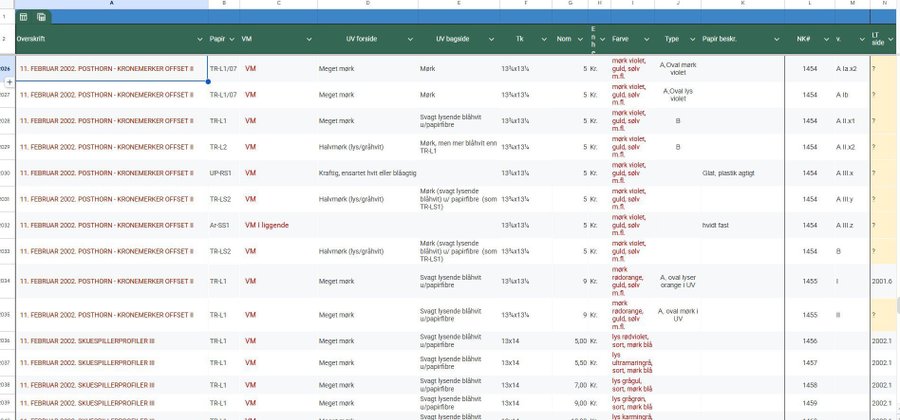
Task: Select column L header letter
Action: pos(810,4)
